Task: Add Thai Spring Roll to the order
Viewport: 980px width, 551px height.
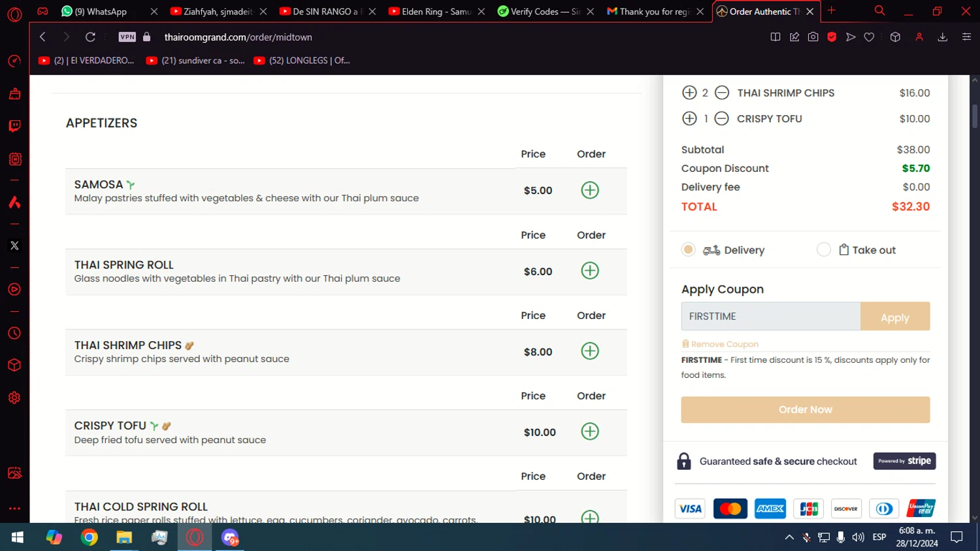Action: (590, 271)
